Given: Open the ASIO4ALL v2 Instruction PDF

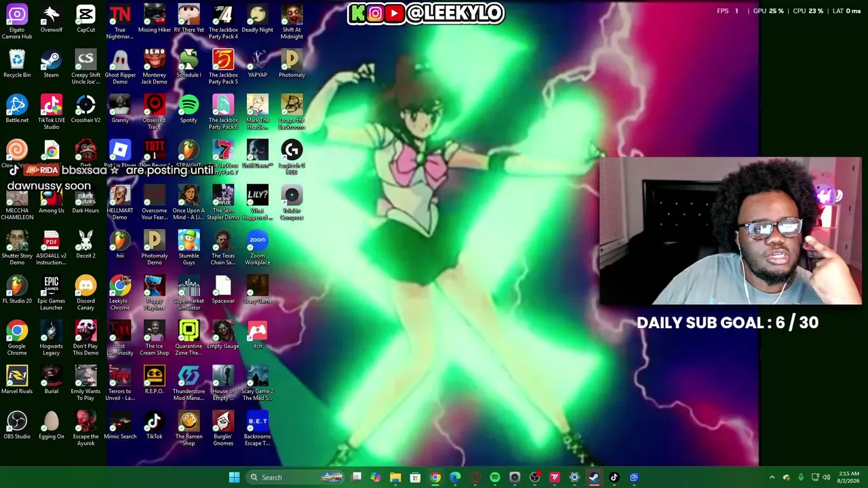Looking at the screenshot, I should (52, 248).
